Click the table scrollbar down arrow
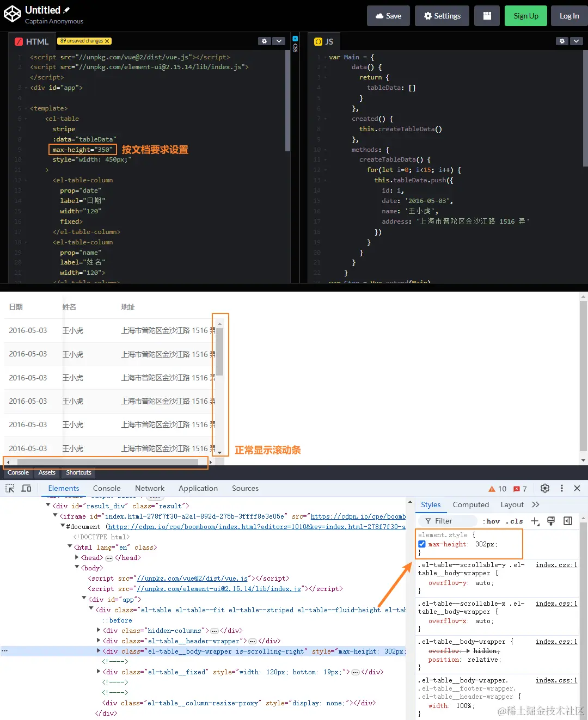The image size is (588, 720). [x=220, y=452]
